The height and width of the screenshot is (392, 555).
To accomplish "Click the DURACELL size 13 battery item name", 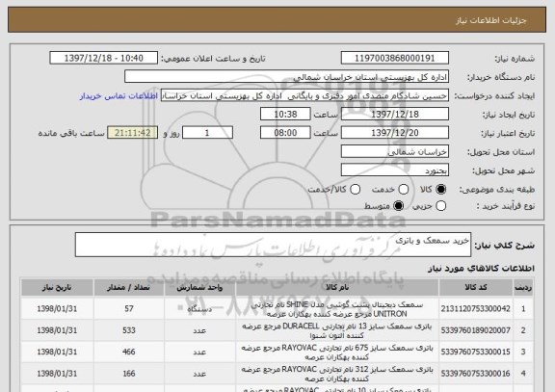I will (x=337, y=330).
